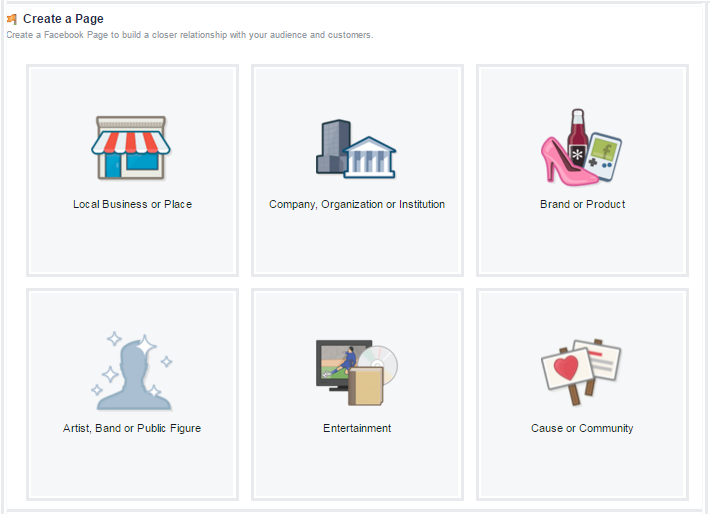Click the orange flag icon beside Create a Page
The width and height of the screenshot is (710, 514).
tap(12, 19)
